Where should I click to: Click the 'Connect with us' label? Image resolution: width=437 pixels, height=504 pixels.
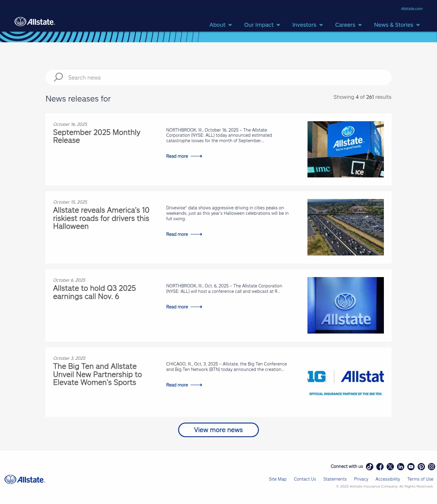pyautogui.click(x=347, y=466)
